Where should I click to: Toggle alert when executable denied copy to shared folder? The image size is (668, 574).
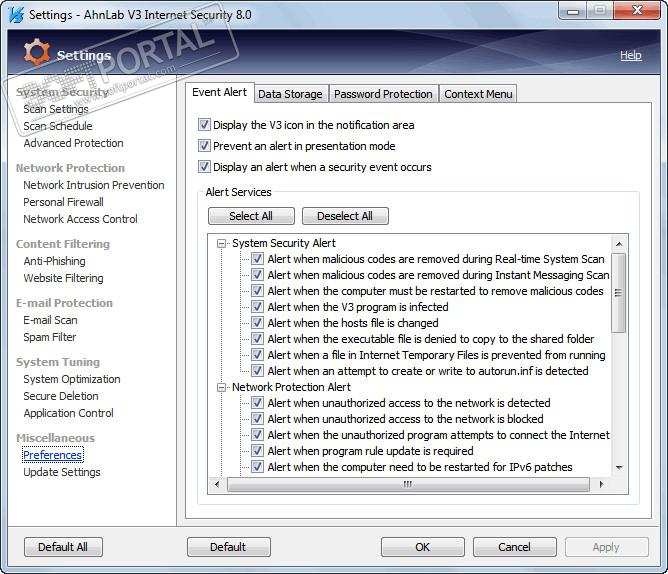257,338
